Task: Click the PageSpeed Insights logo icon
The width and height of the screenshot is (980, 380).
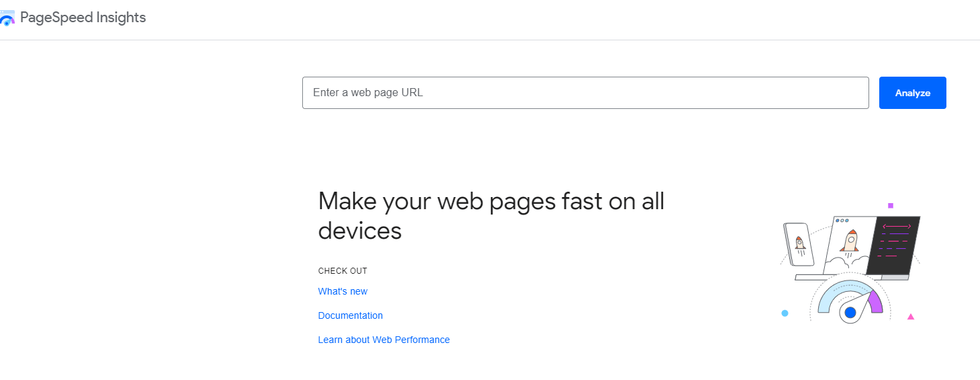Action: 7,18
